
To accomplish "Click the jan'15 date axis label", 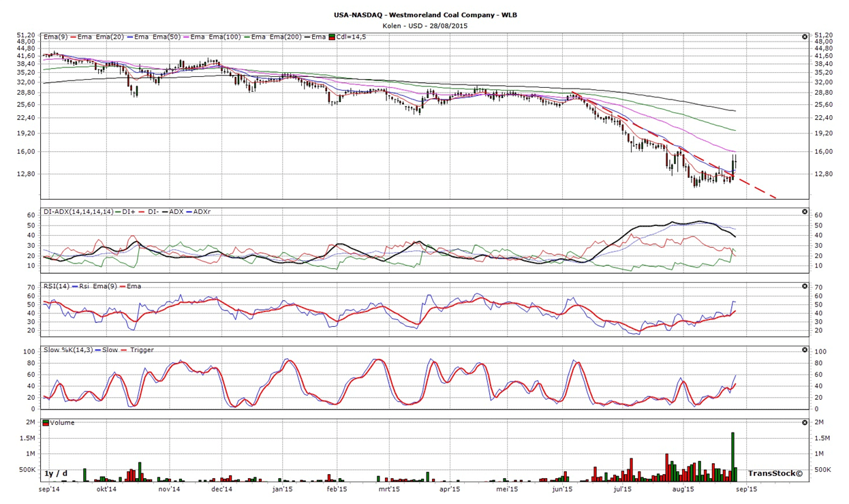I will 282,489.
